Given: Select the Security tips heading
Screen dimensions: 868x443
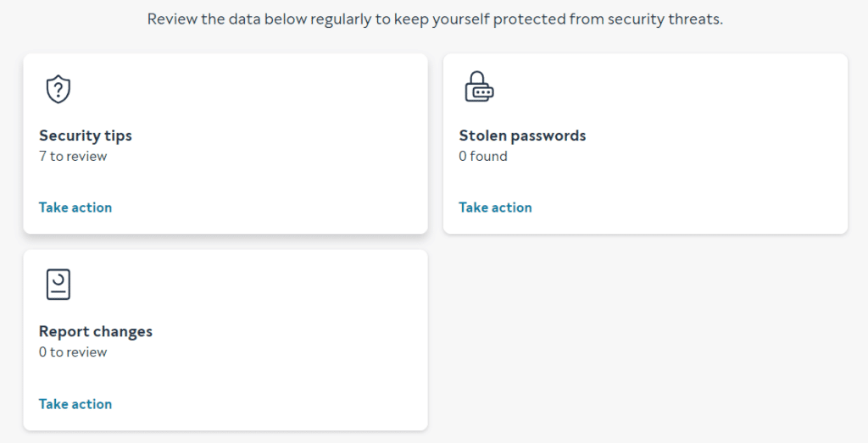Looking at the screenshot, I should 86,136.
